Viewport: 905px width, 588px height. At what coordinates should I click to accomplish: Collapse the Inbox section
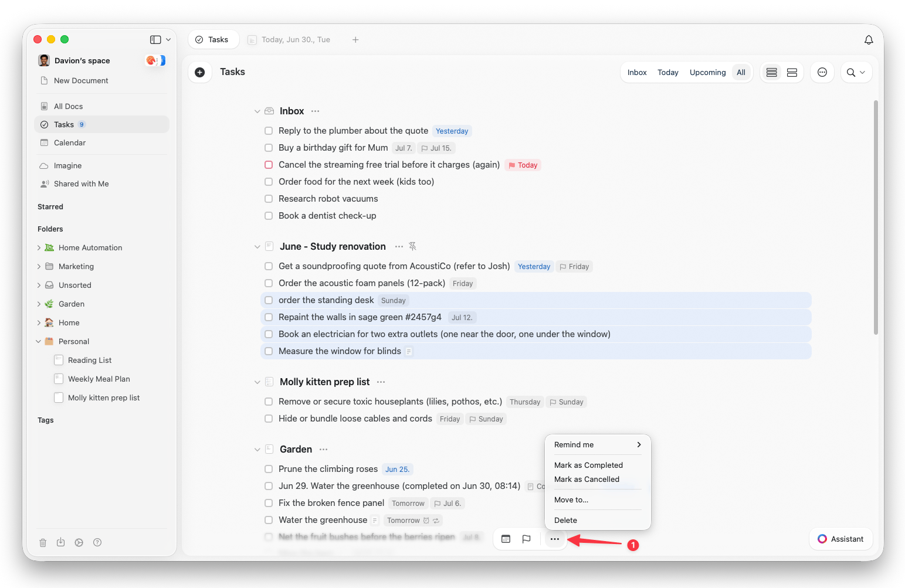[257, 111]
